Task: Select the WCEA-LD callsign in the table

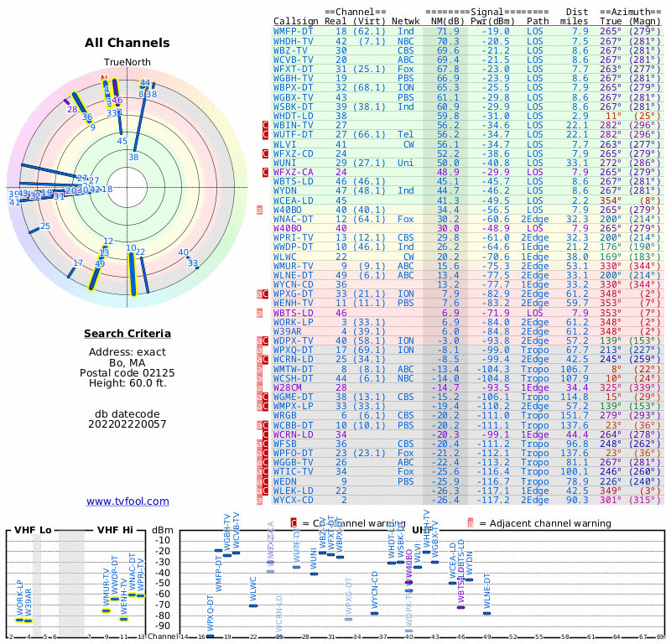Action: click(x=293, y=200)
